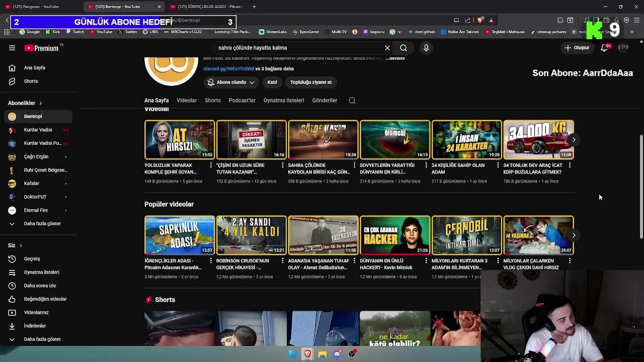Show more subscriptions with Daha fazla göster
644x362 pixels.
tap(39, 224)
